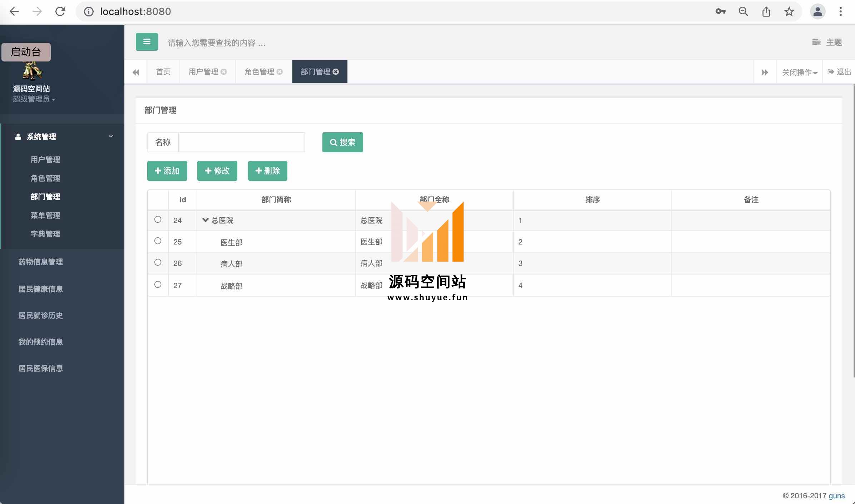Focus the top global search box
The image size is (855, 504).
[217, 43]
